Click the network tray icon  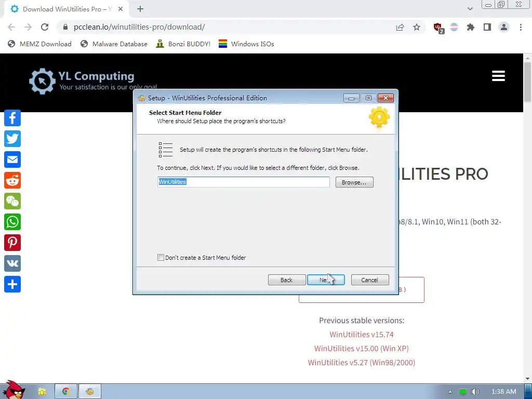click(x=463, y=392)
